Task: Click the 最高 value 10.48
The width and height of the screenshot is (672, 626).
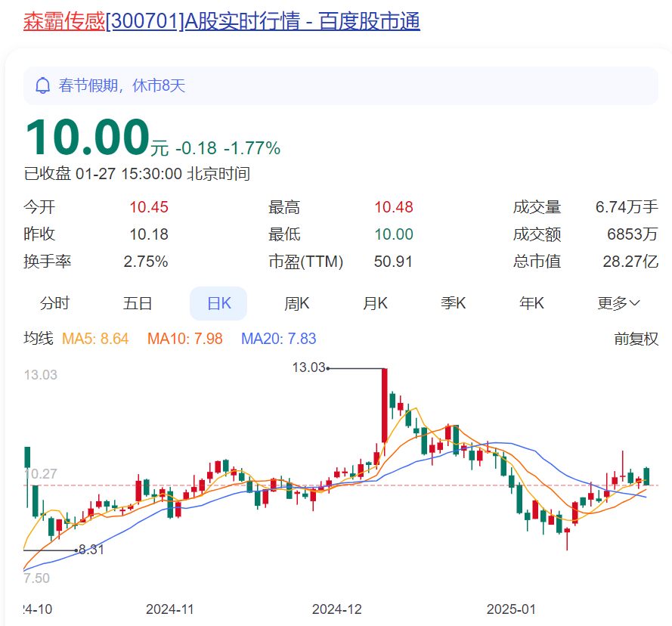Action: point(393,207)
